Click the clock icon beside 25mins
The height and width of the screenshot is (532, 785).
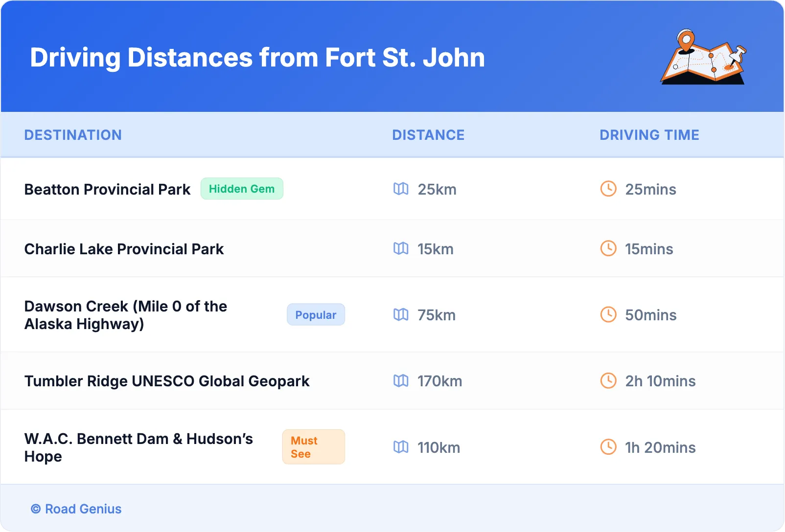point(608,189)
